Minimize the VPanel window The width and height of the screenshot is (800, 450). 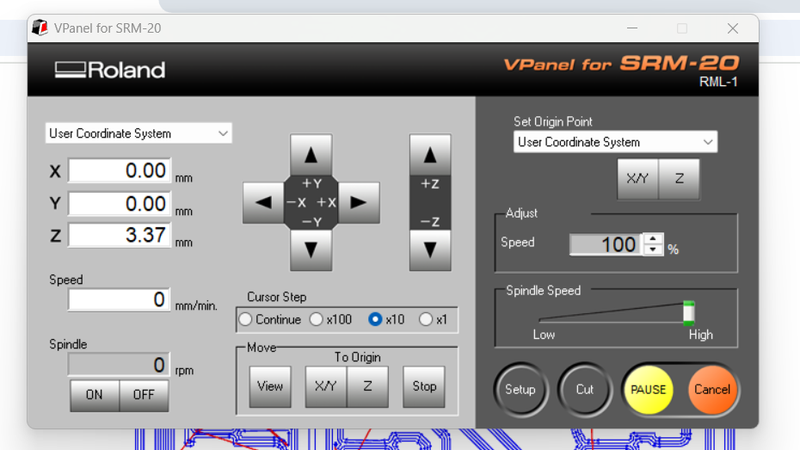632,28
